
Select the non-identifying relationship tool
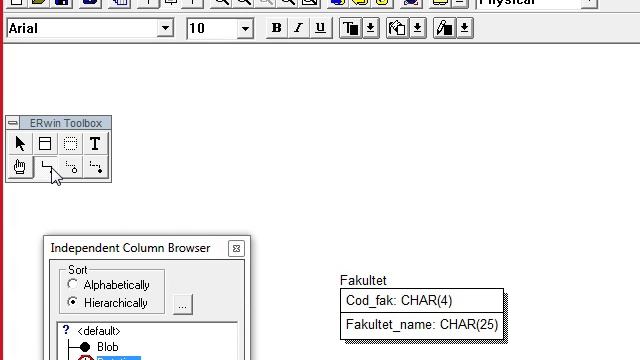click(x=96, y=167)
